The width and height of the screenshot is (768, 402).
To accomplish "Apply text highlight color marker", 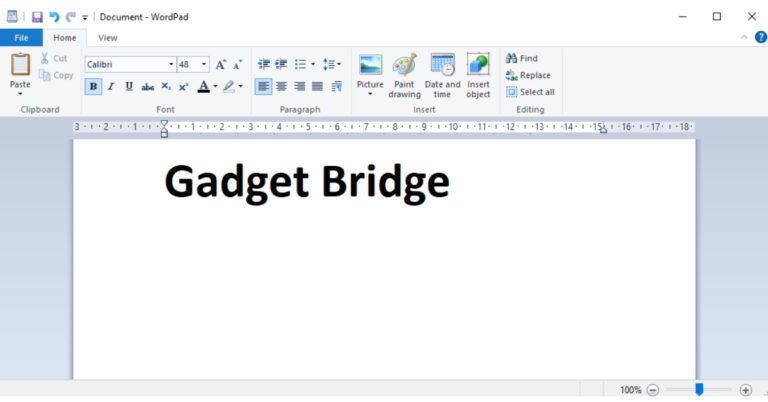I will pos(229,87).
